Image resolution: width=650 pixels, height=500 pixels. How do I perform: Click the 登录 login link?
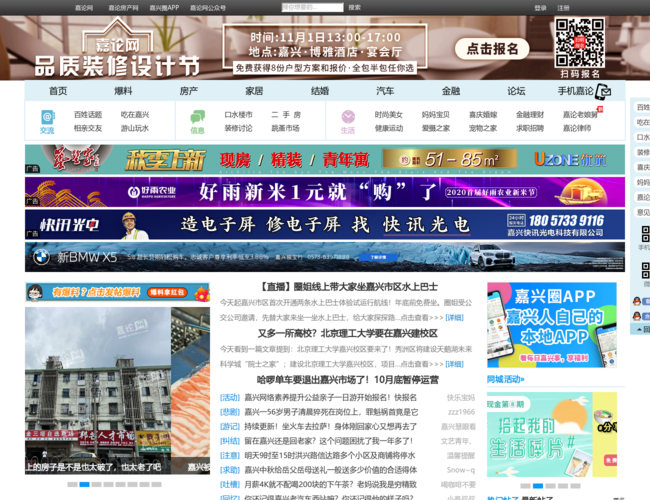coord(540,8)
